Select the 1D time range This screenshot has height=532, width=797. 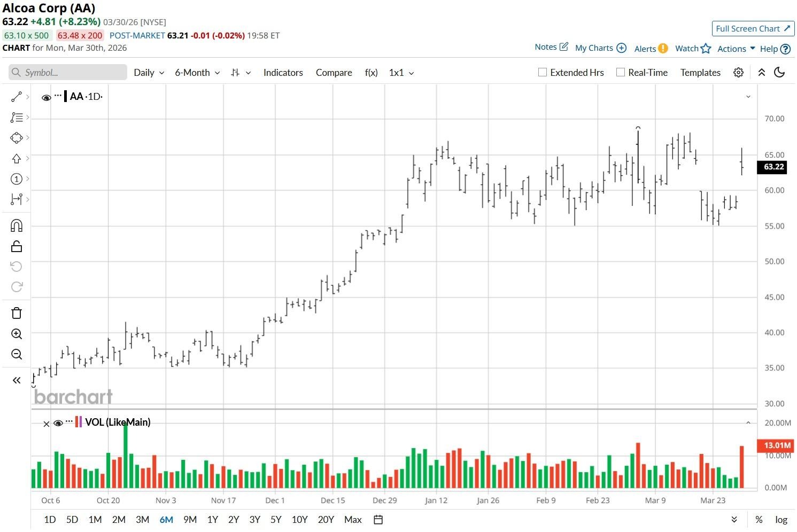(50, 520)
